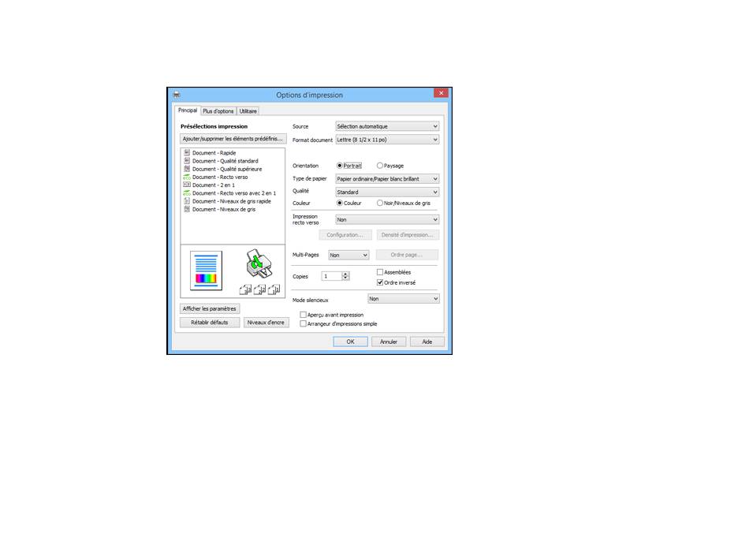Click the Densité d'impression... button

408,235
